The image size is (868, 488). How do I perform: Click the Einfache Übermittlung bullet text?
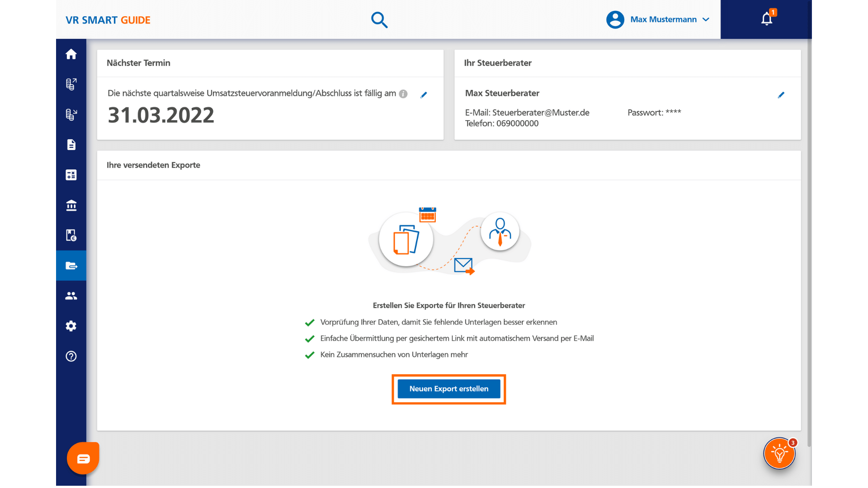point(457,338)
